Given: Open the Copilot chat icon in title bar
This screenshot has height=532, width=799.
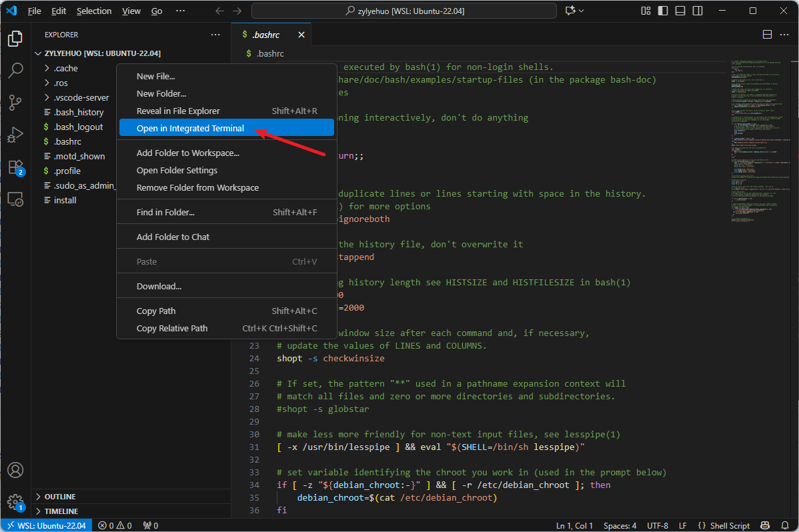Looking at the screenshot, I should 570,11.
